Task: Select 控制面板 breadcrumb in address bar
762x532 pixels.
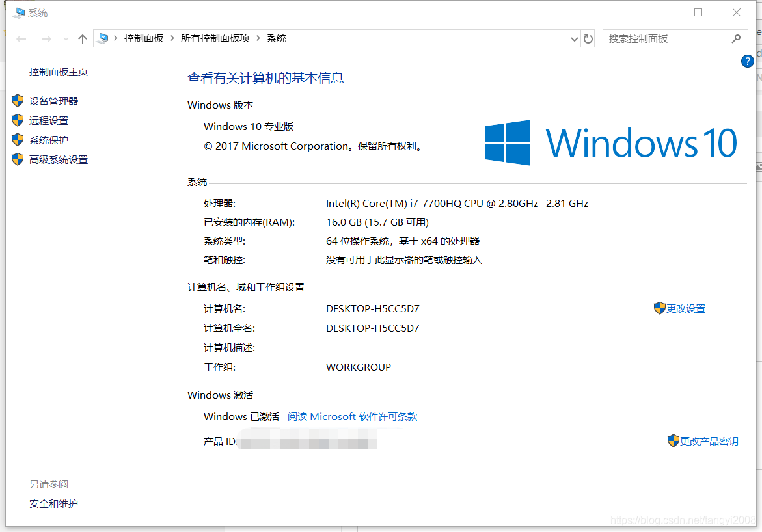Action: (144, 38)
